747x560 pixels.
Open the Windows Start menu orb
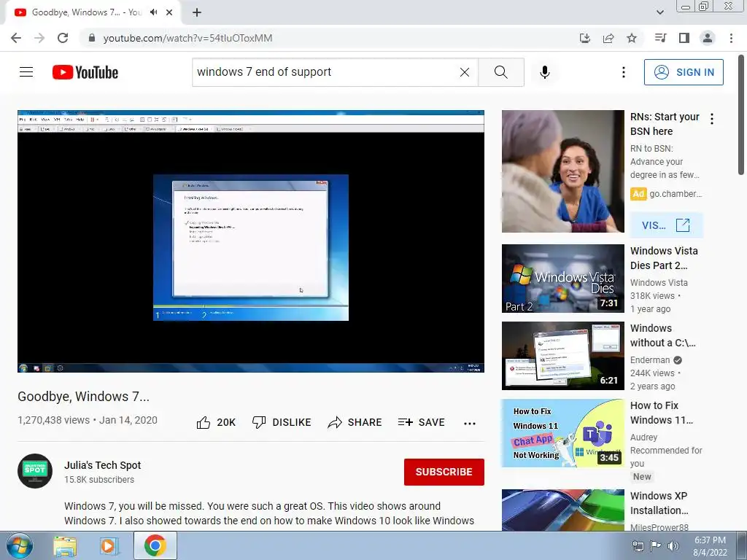tap(20, 545)
